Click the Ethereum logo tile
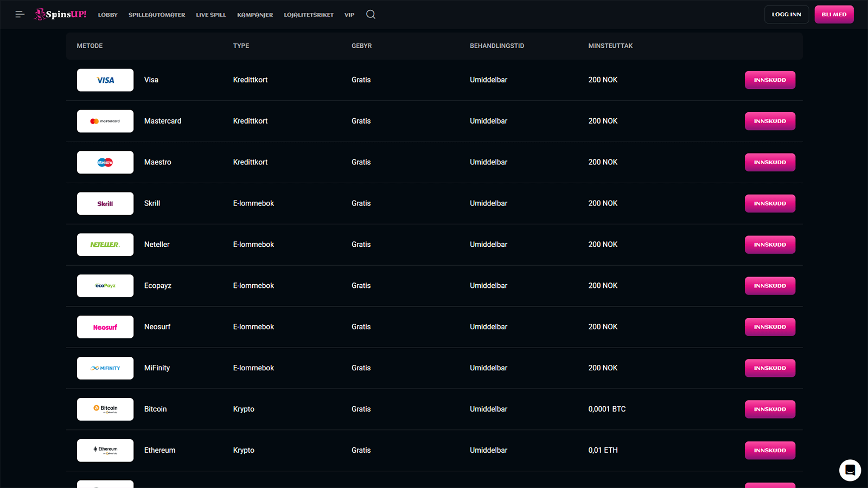 point(105,451)
